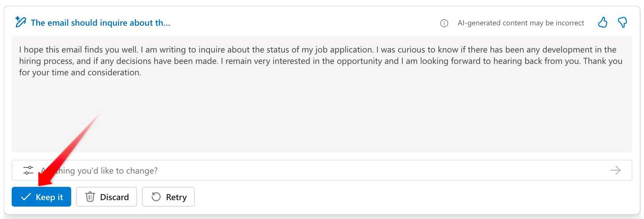Click the circular arrow icon on Retry
This screenshot has width=644, height=219.
pyautogui.click(x=156, y=197)
